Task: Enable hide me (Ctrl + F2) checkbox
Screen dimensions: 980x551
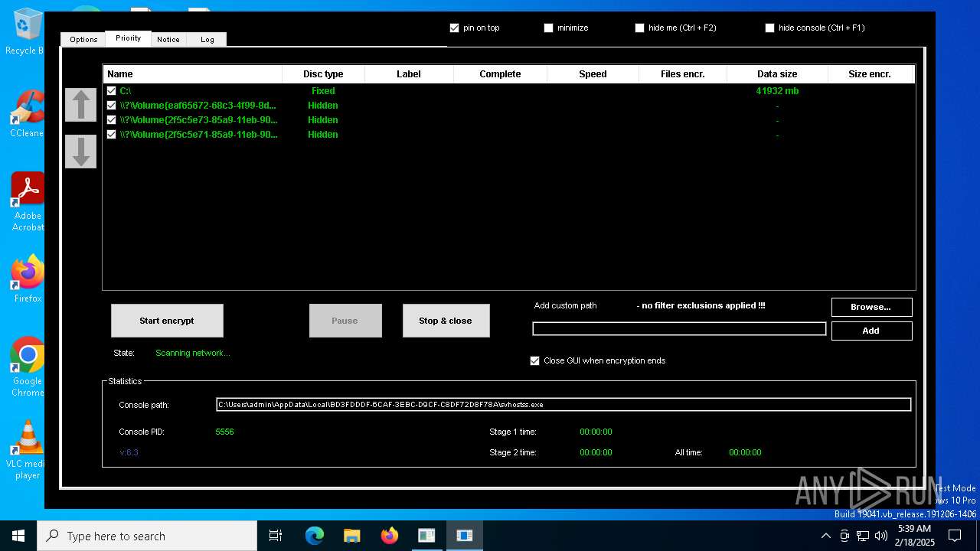Action: pos(640,28)
